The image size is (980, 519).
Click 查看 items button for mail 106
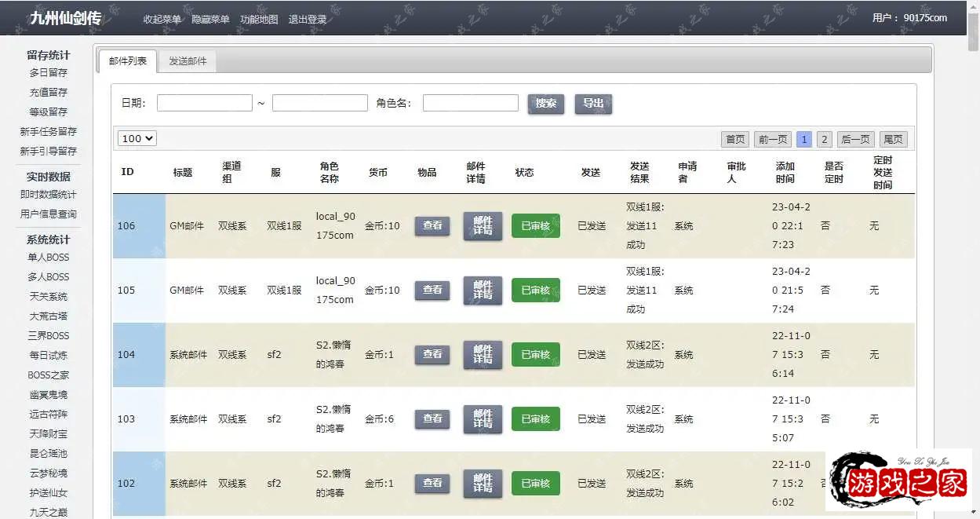click(432, 226)
